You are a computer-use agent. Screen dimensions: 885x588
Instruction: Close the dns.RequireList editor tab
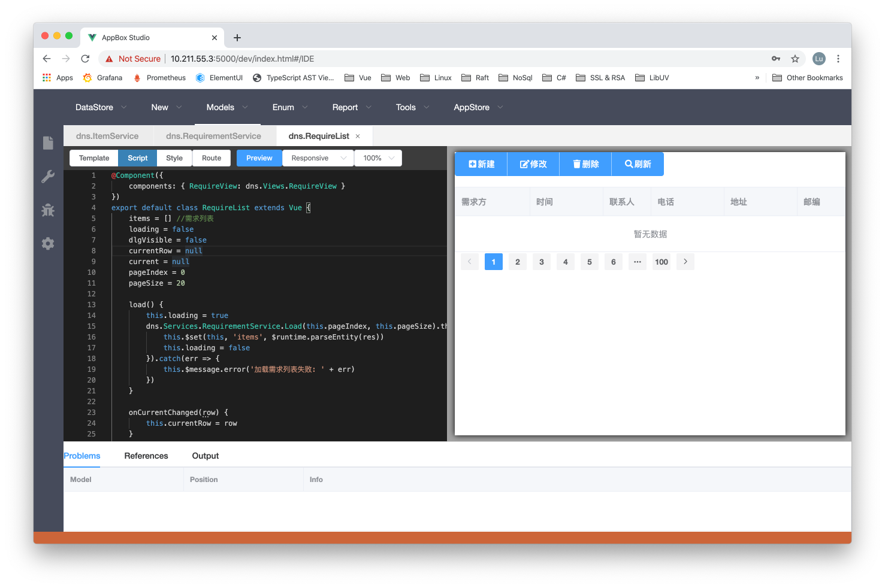pos(358,137)
